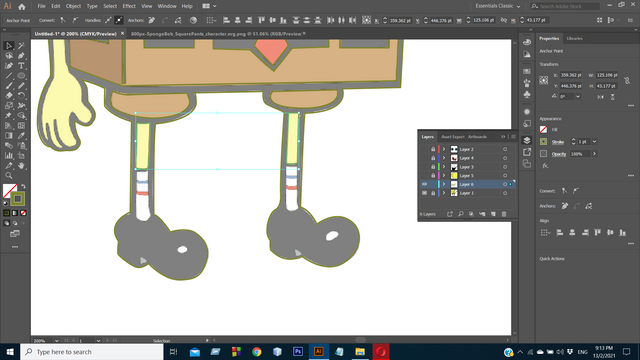640x360 pixels.
Task: Switch to the SpongeBob SquarePants document tab
Action: [216, 34]
